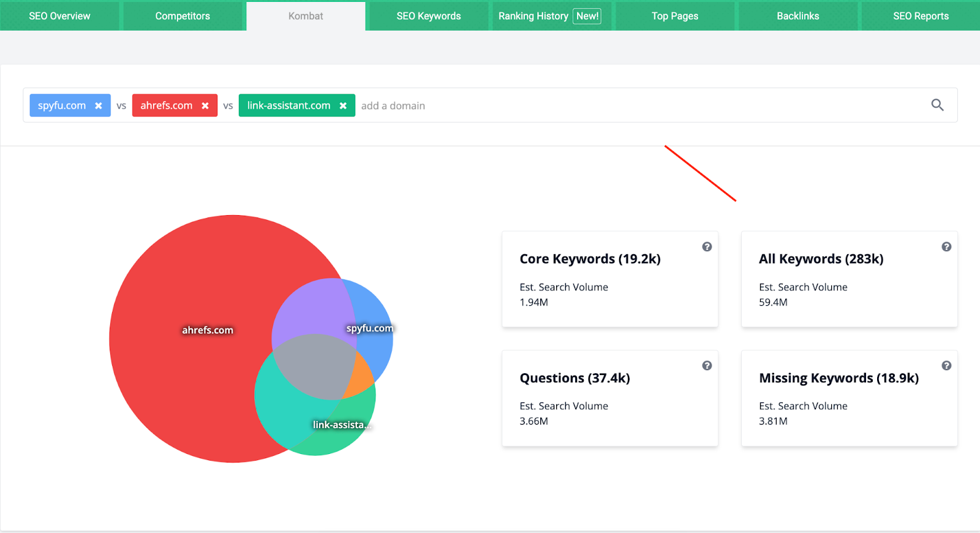980x533 pixels.
Task: Click the 59.4M search volume value
Action: click(773, 302)
